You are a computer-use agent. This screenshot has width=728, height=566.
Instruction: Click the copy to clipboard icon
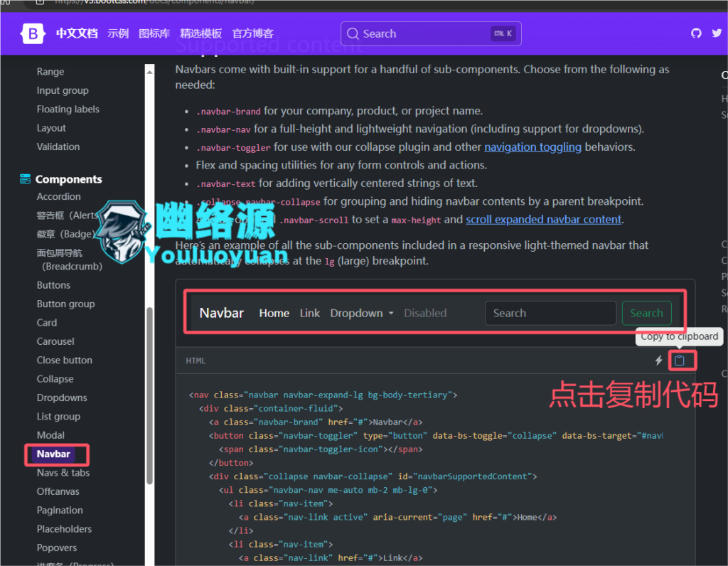[679, 361]
